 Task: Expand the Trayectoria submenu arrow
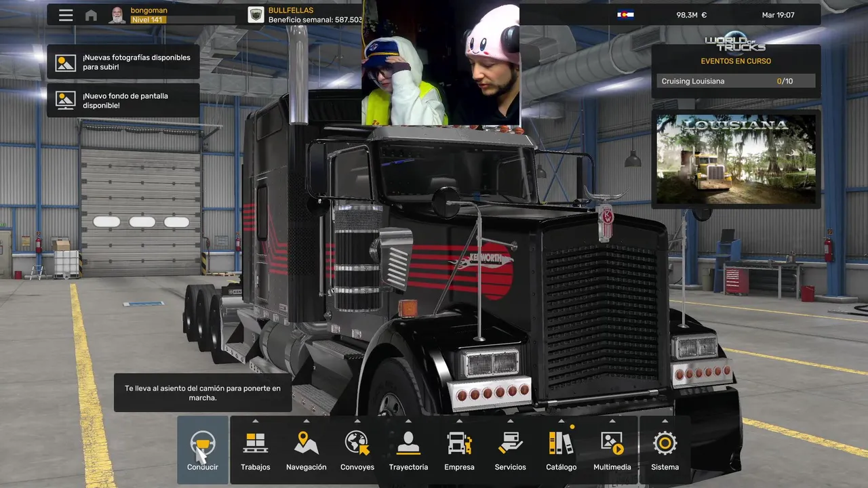[x=408, y=421]
